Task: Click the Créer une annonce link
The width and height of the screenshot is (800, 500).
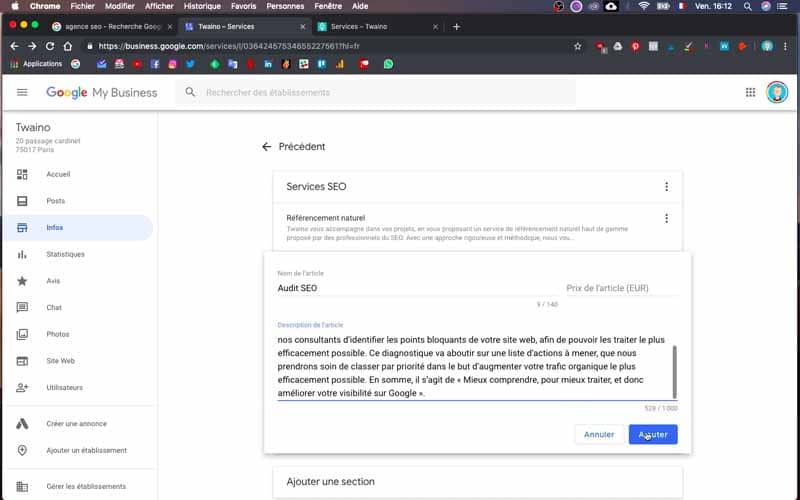Action: pyautogui.click(x=77, y=423)
